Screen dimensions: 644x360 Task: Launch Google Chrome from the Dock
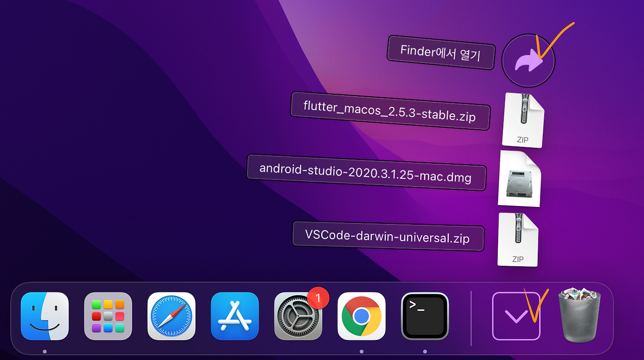362,316
